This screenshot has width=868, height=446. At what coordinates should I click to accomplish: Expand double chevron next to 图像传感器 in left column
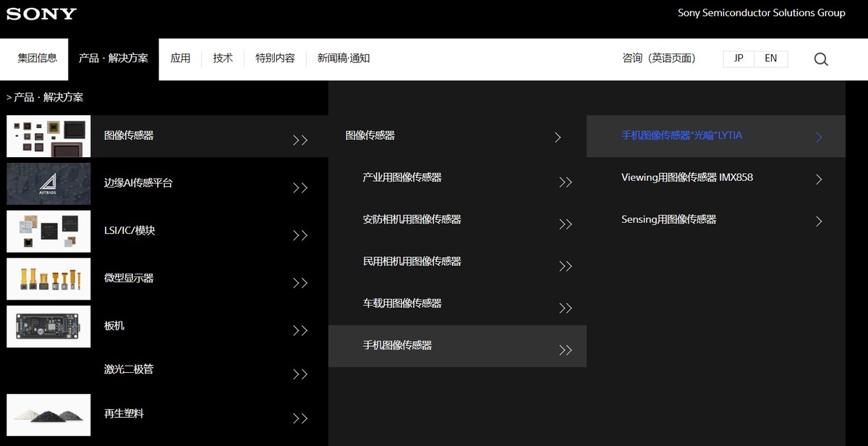point(300,140)
